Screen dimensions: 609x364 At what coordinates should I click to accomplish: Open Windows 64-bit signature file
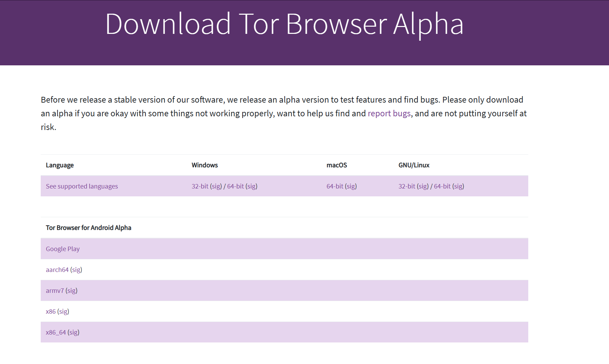click(x=251, y=186)
